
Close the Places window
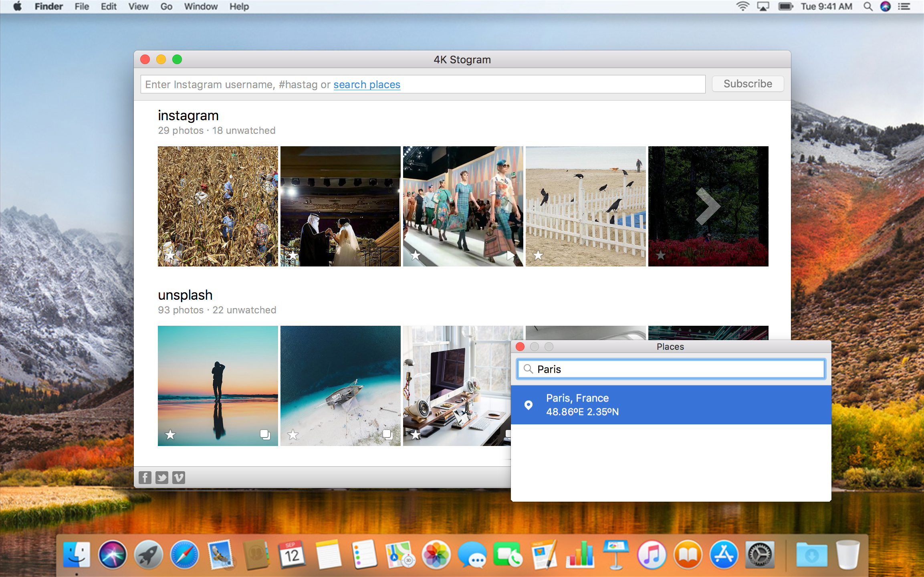[520, 347]
